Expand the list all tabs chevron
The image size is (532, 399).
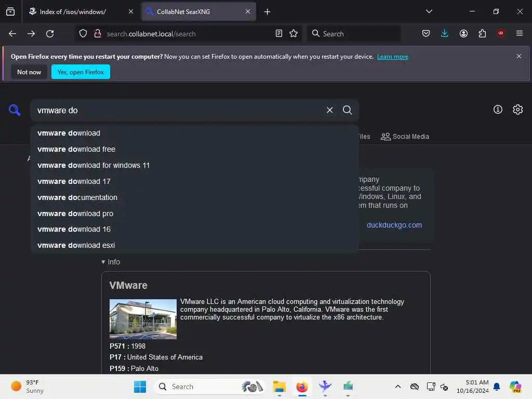[x=429, y=11]
